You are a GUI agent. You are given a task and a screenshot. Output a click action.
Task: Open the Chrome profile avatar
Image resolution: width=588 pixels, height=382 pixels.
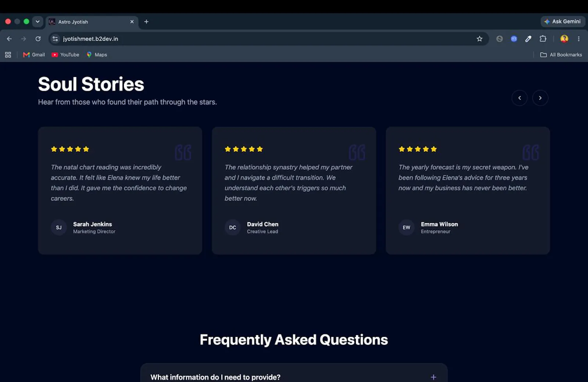click(564, 39)
